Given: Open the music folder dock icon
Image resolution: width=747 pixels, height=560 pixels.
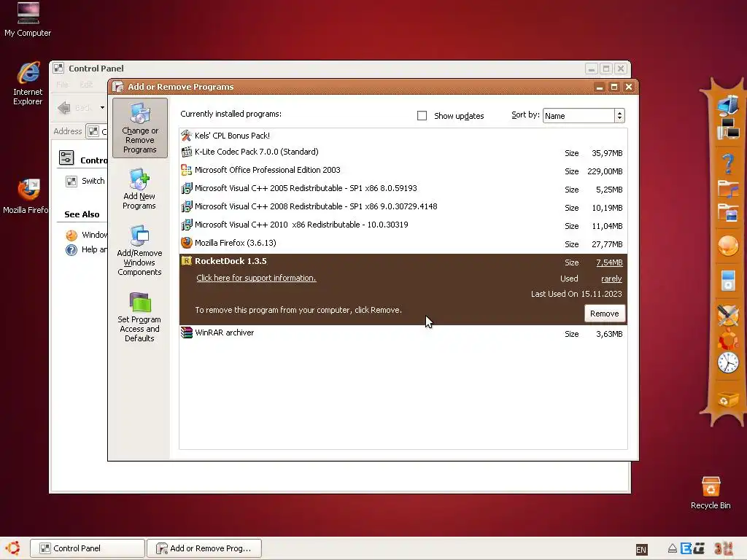Looking at the screenshot, I should [728, 189].
